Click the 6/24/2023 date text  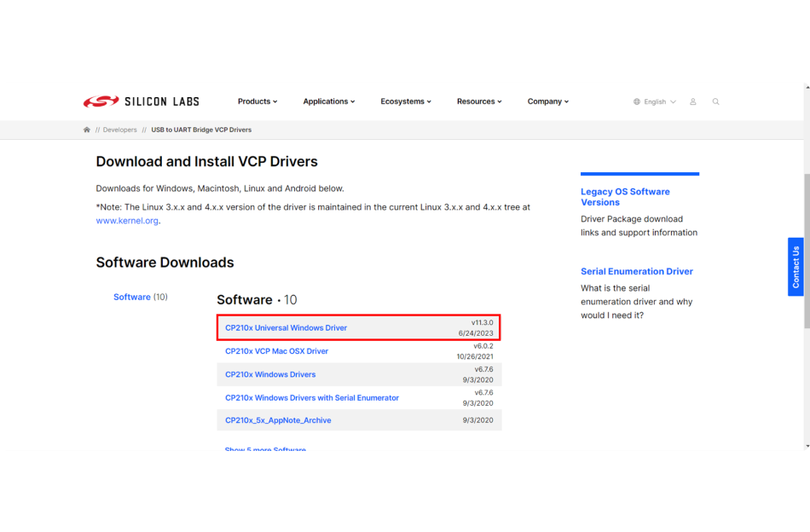[x=476, y=333]
